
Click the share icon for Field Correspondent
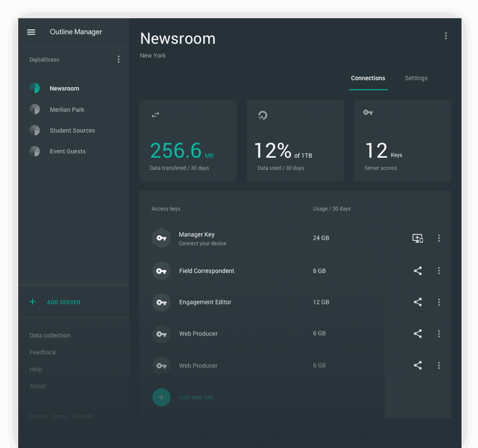click(417, 271)
